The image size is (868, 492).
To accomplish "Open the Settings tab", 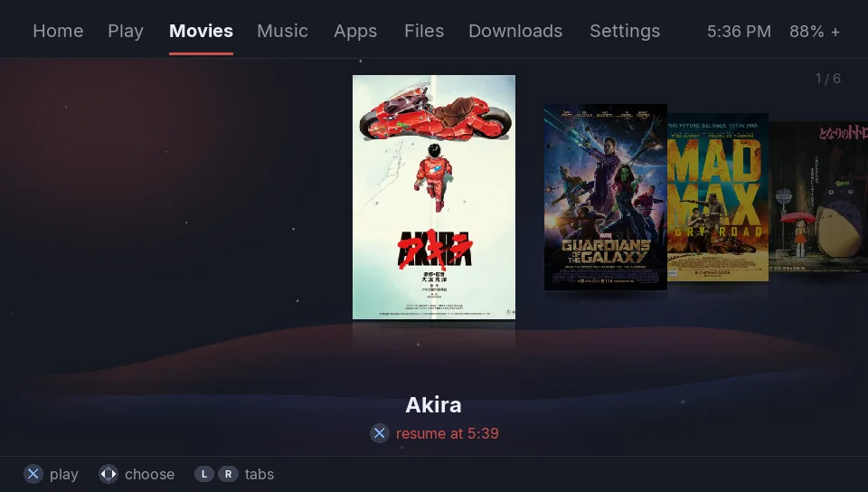I will pyautogui.click(x=625, y=31).
